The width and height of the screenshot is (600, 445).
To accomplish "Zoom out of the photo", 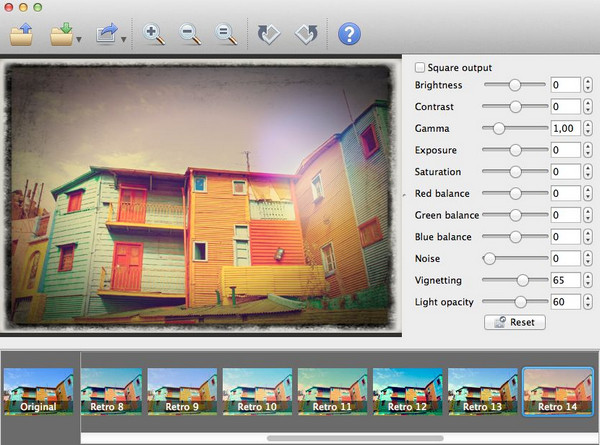I will (191, 35).
